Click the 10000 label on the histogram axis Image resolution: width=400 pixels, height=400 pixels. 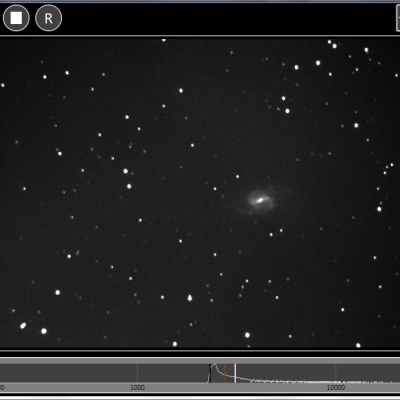[x=336, y=387]
